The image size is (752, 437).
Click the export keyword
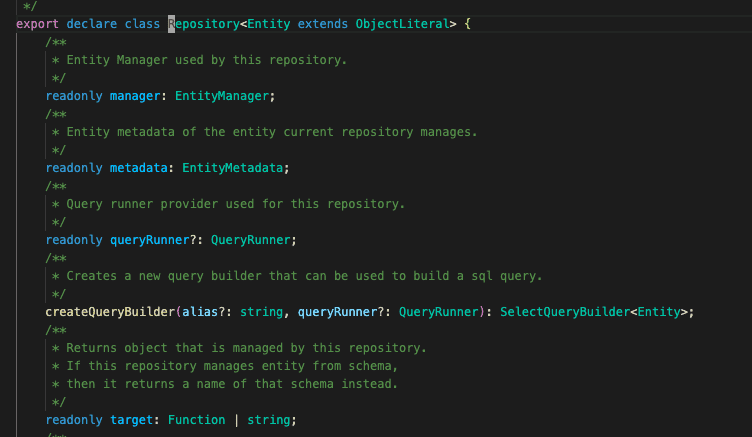click(37, 22)
